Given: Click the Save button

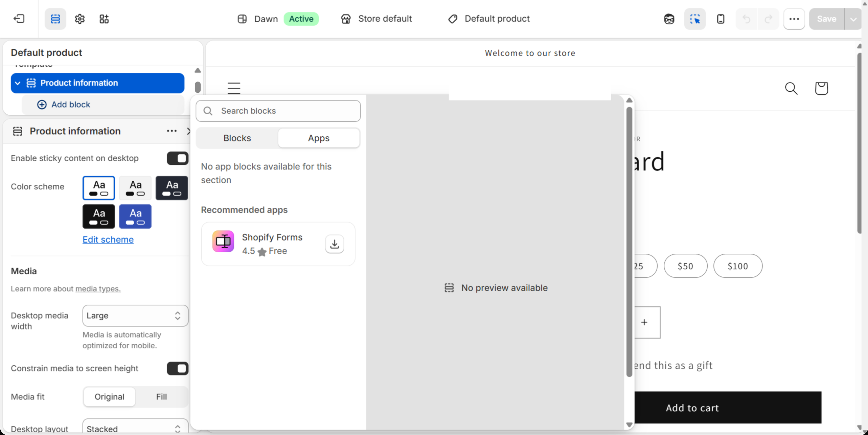Looking at the screenshot, I should click(x=826, y=19).
